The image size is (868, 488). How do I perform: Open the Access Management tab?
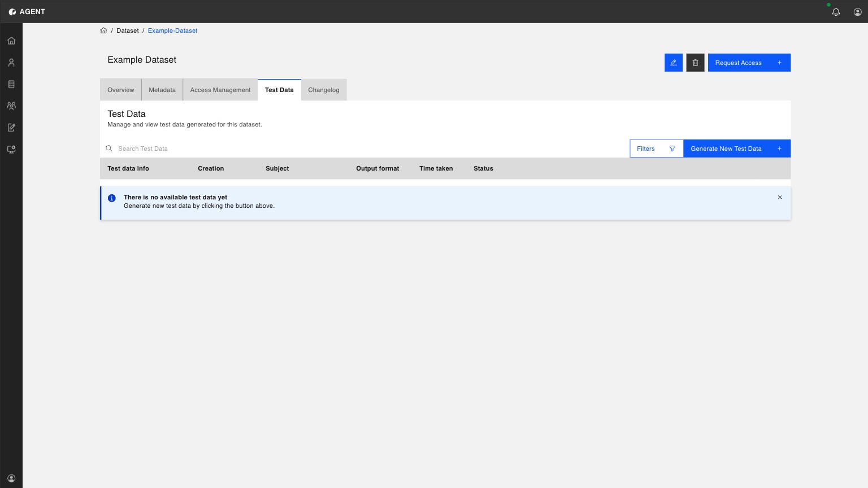click(x=220, y=90)
